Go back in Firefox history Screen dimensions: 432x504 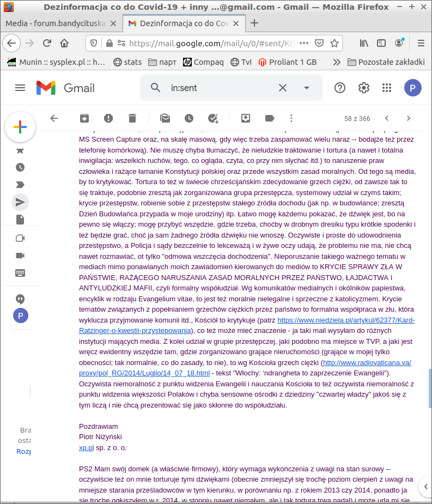pos(11,42)
